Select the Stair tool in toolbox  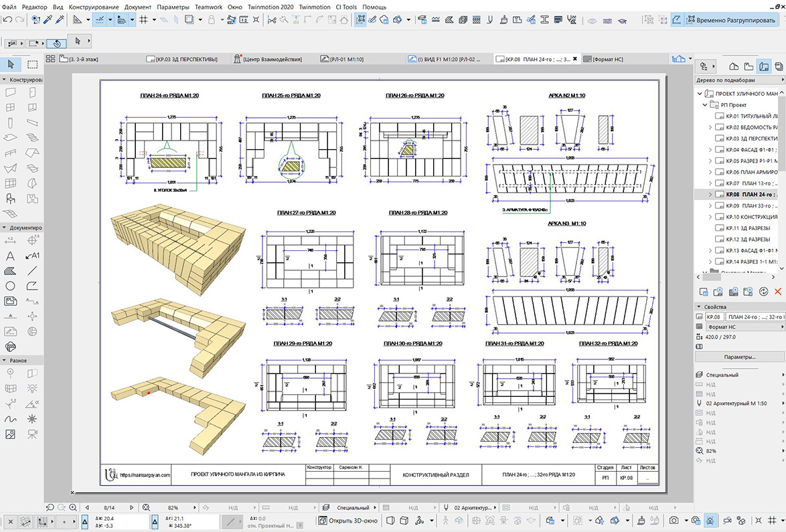(32, 138)
